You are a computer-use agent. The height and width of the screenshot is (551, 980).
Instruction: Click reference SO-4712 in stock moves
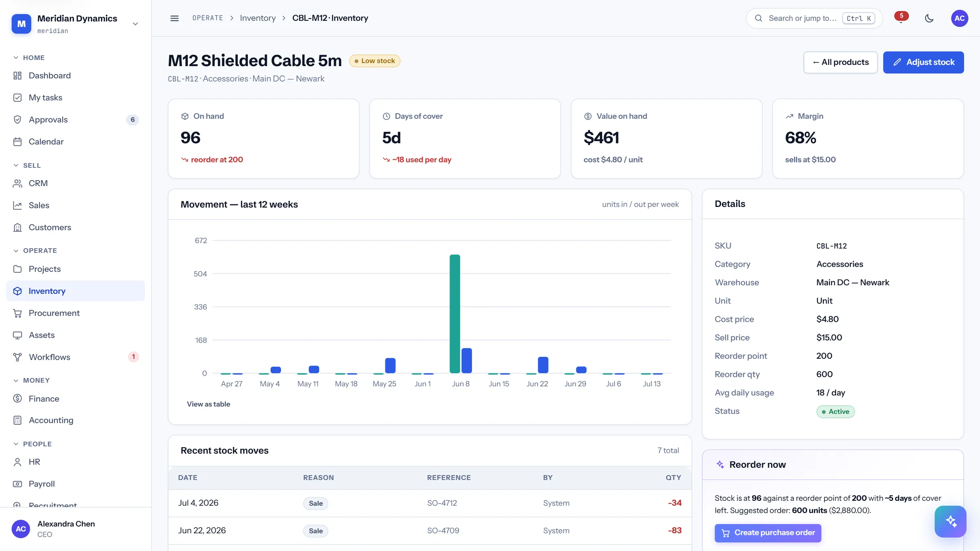pyautogui.click(x=442, y=503)
